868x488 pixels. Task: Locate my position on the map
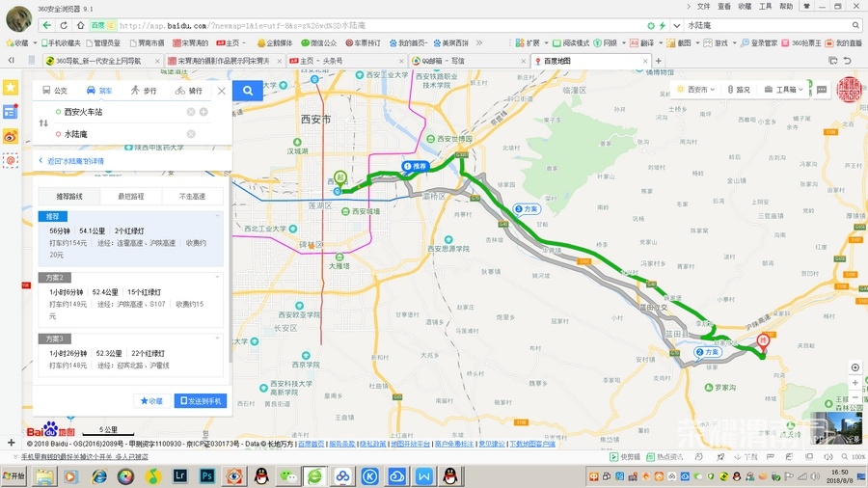coord(855,367)
